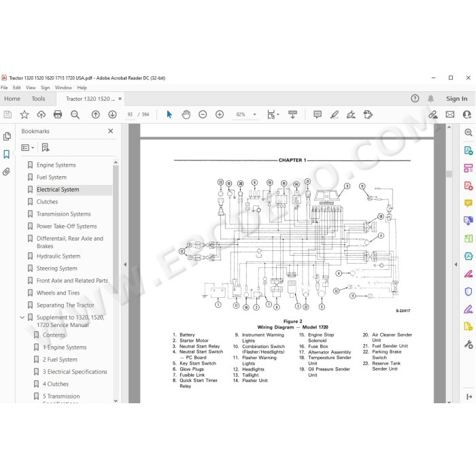Switch to the Home tab
476x476 pixels.
[x=12, y=99]
